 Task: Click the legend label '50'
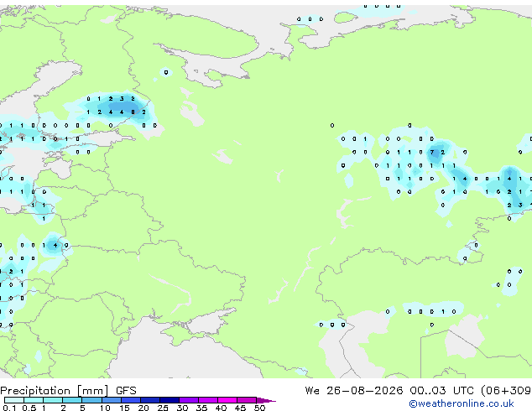tap(259, 408)
